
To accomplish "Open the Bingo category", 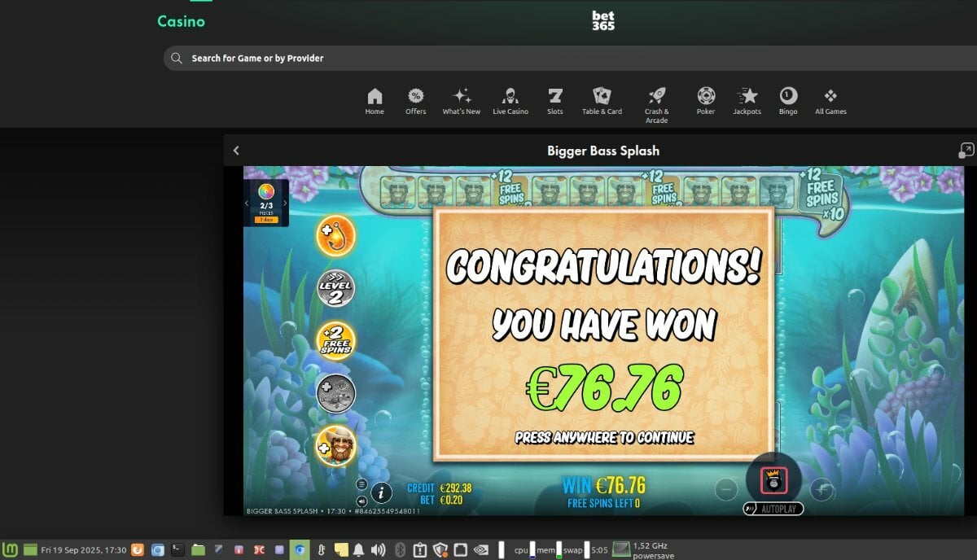I will [788, 101].
